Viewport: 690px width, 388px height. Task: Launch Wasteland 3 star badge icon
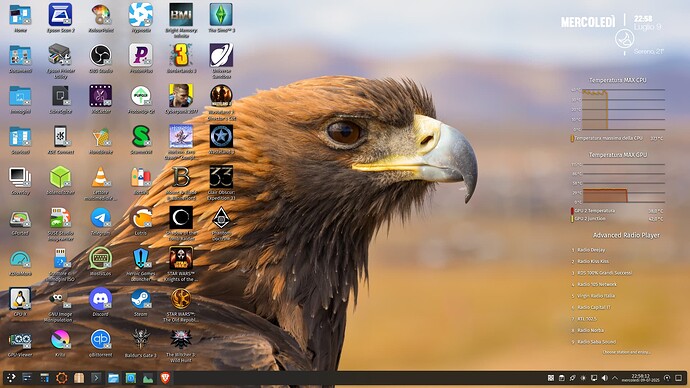tap(221, 137)
